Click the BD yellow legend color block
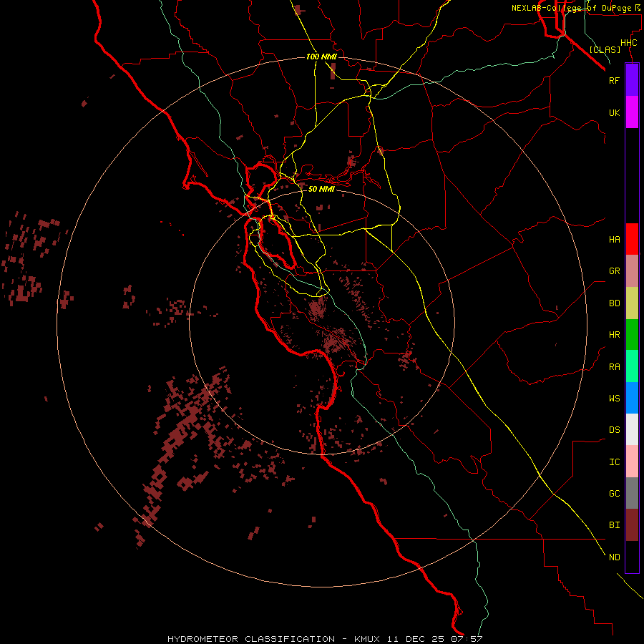The width and height of the screenshot is (644, 644). click(x=632, y=303)
